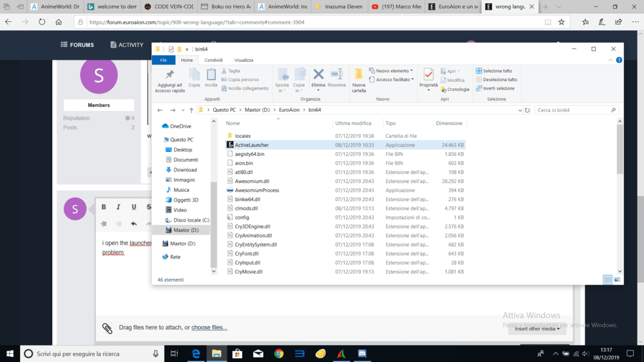Open Microsoft Edge from the taskbar
This screenshot has width=644, height=362.
click(x=196, y=354)
